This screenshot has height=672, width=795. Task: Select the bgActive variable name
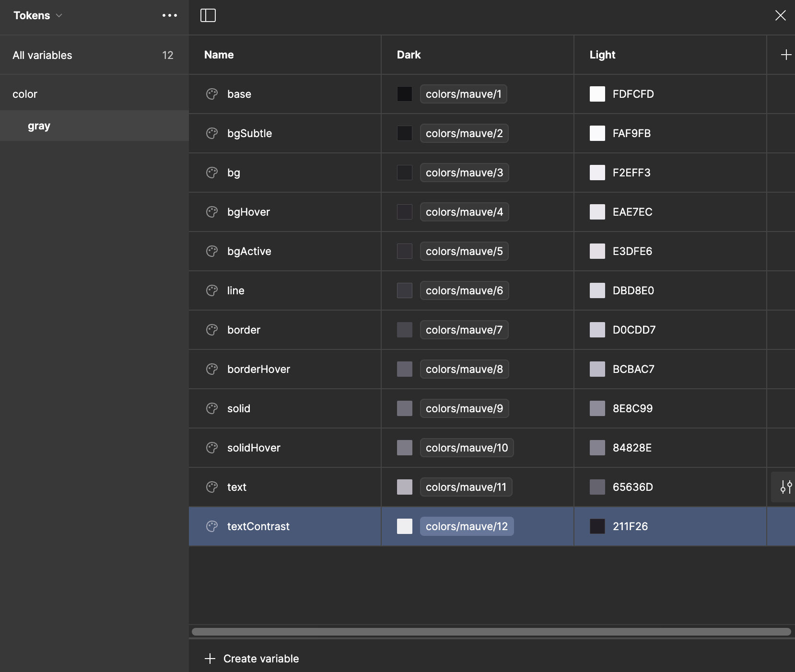249,251
